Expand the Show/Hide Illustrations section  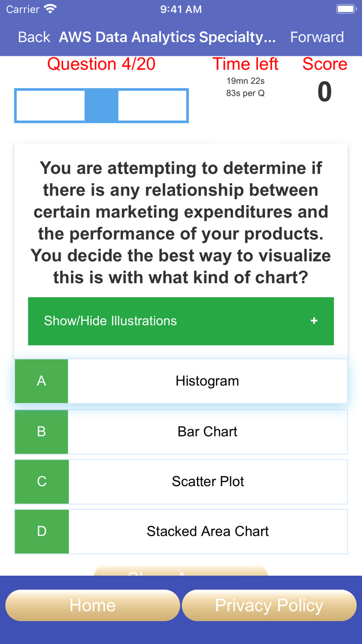pyautogui.click(x=181, y=321)
